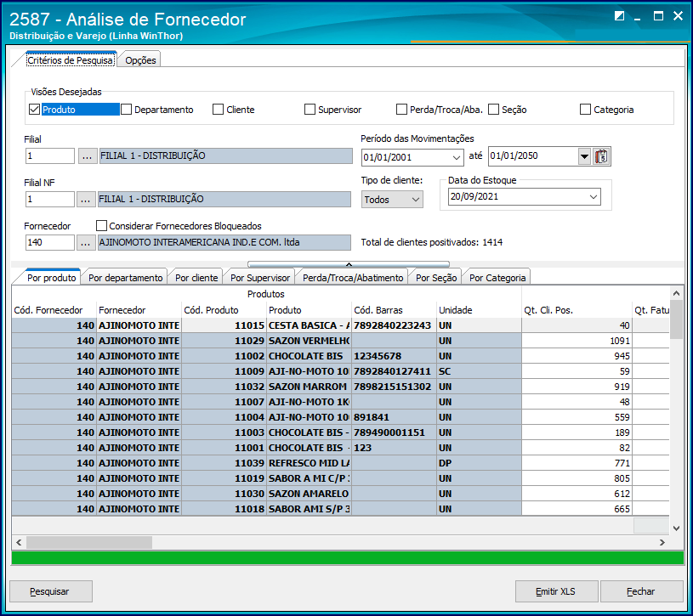Select product code 11018 cell
Screen dimensions: 693x616
coord(224,509)
